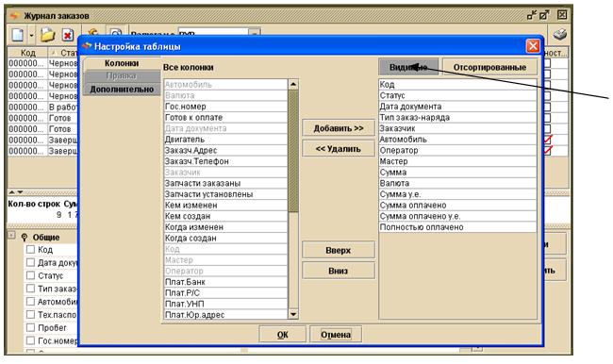
Task: Click the printer icon in Журнал заказов toolbar
Action: point(560,34)
